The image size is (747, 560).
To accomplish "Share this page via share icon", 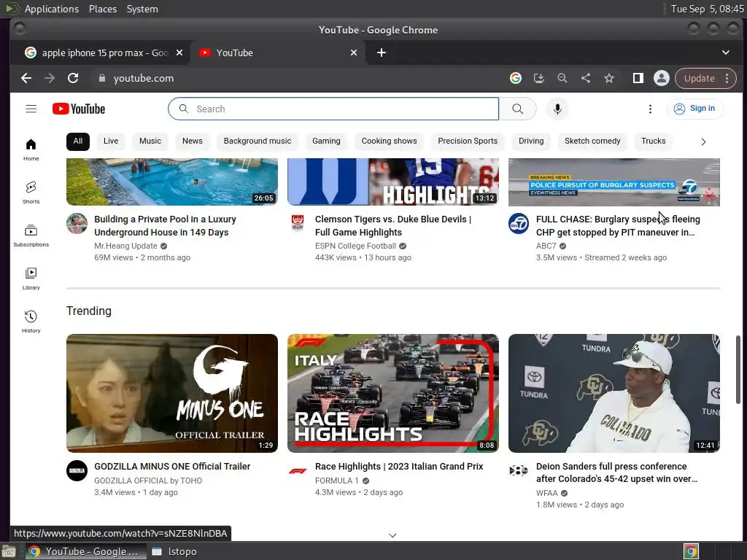I will (586, 78).
